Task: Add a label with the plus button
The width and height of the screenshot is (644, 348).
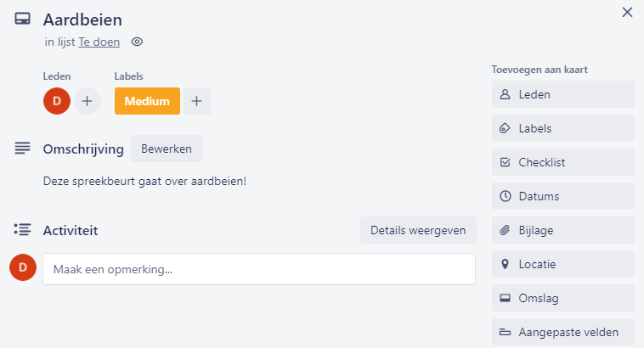Action: pyautogui.click(x=197, y=101)
